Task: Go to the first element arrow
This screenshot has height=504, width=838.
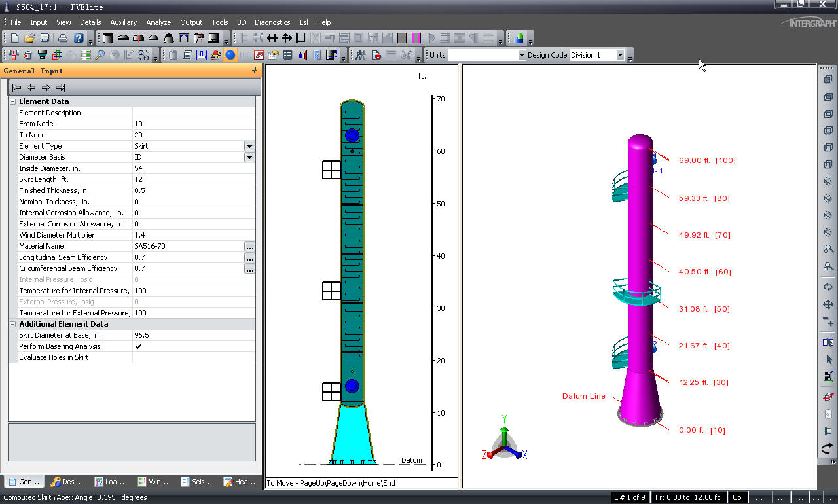Action: pyautogui.click(x=16, y=88)
